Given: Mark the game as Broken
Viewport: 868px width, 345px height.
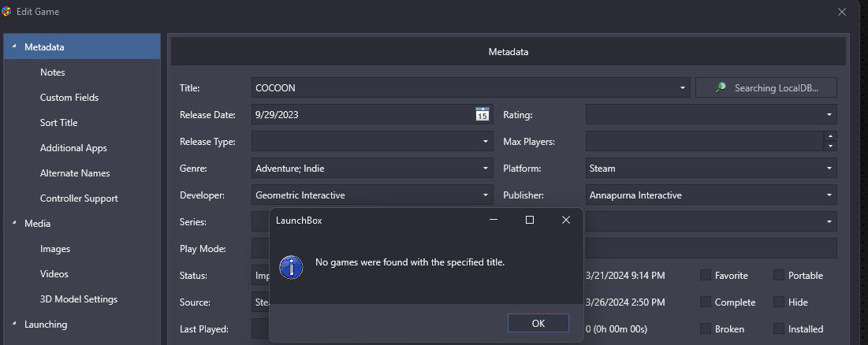Looking at the screenshot, I should (x=706, y=328).
